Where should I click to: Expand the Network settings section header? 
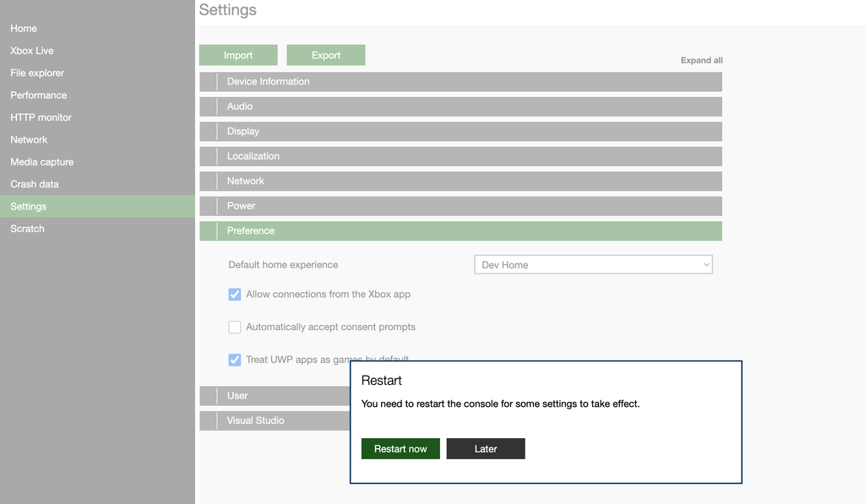click(460, 181)
